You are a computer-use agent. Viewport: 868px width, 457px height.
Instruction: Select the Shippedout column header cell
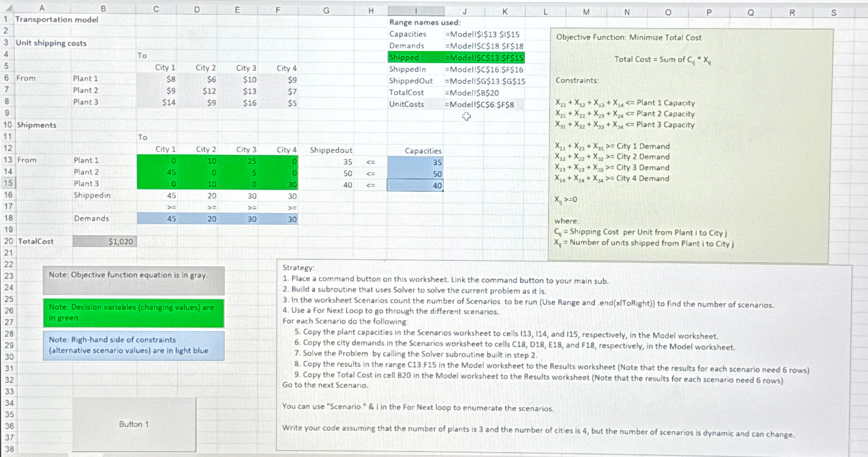click(x=331, y=150)
